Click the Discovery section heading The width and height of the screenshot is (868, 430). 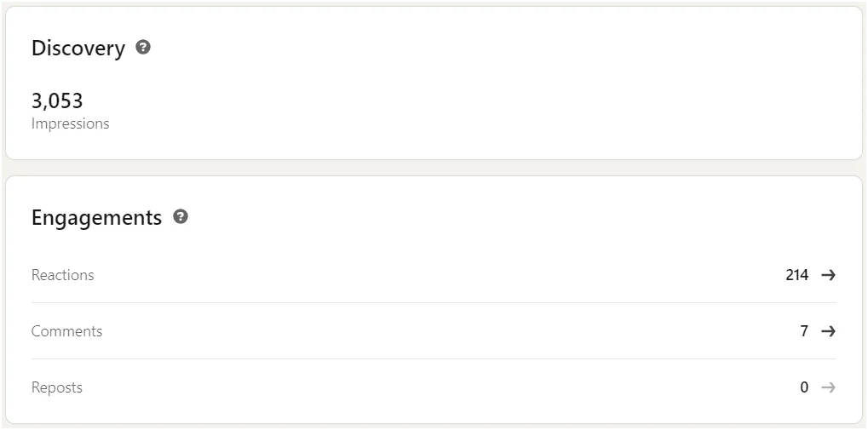pos(78,49)
